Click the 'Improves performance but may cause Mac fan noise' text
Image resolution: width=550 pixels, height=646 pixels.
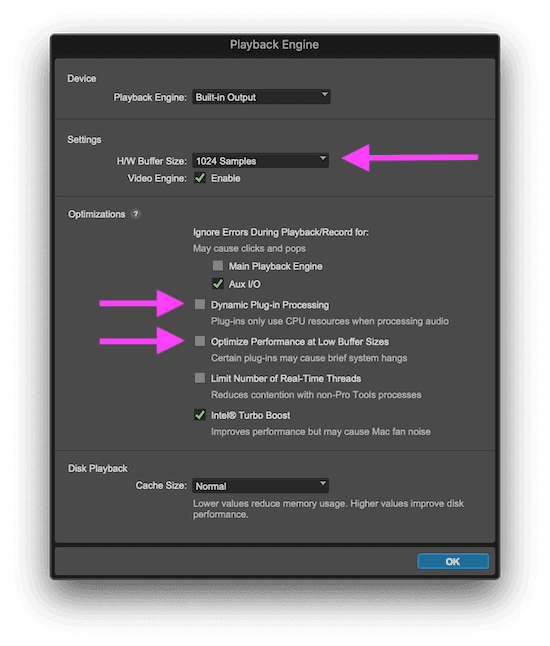321,432
